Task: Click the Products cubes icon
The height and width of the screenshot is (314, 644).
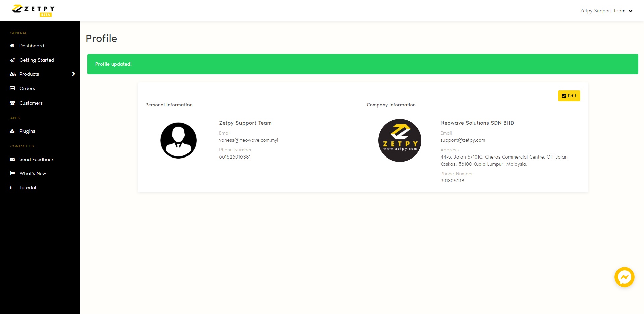Action: click(x=13, y=74)
